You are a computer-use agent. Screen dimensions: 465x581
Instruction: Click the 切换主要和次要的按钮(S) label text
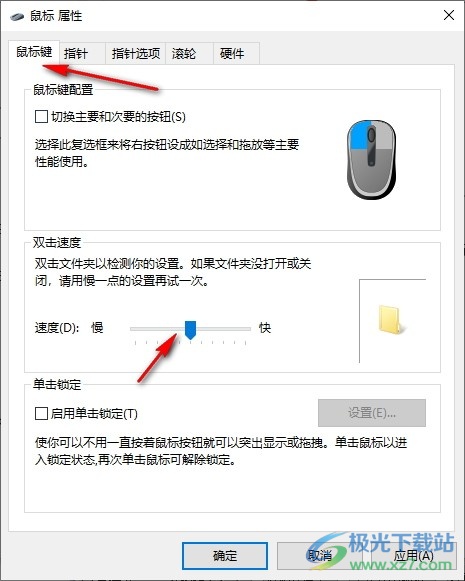pyautogui.click(x=118, y=117)
